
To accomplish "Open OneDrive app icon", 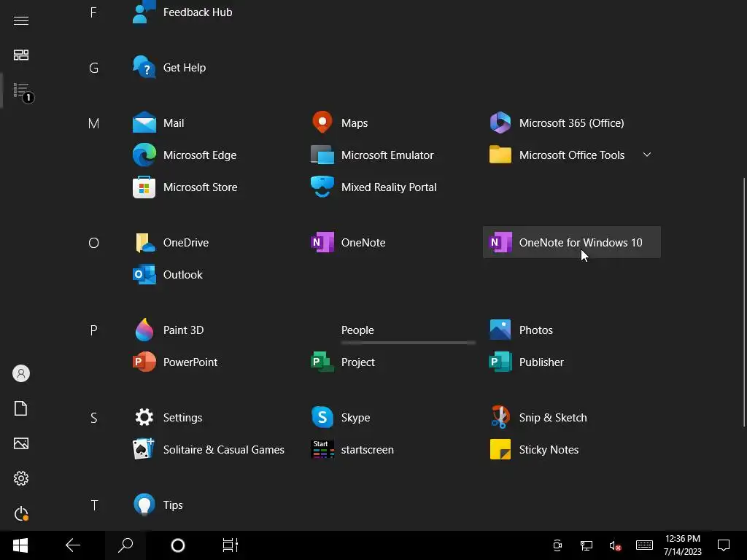I will tap(145, 242).
